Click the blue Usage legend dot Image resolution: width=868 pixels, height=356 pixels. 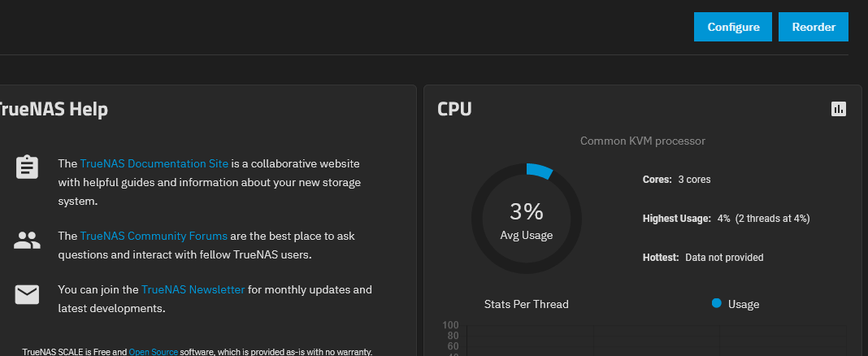pos(716,303)
